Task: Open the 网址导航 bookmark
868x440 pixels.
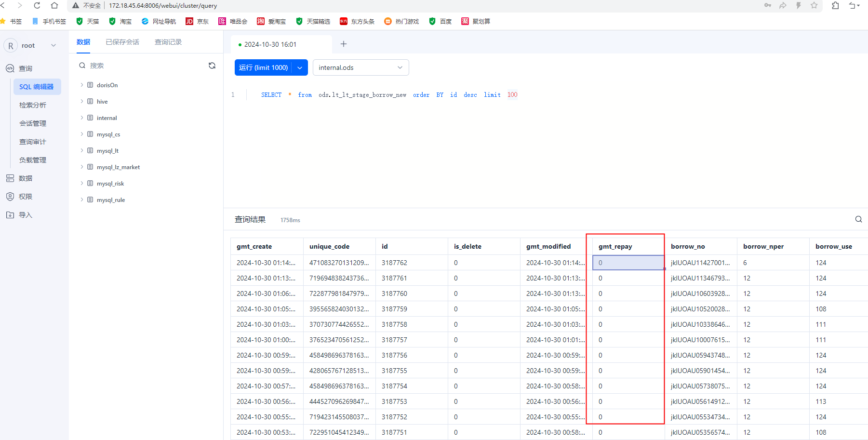Action: pyautogui.click(x=159, y=21)
